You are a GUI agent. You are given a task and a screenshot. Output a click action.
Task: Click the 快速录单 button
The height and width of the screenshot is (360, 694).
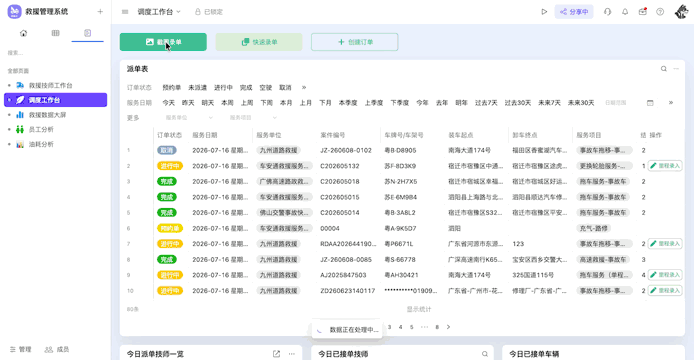coord(259,42)
